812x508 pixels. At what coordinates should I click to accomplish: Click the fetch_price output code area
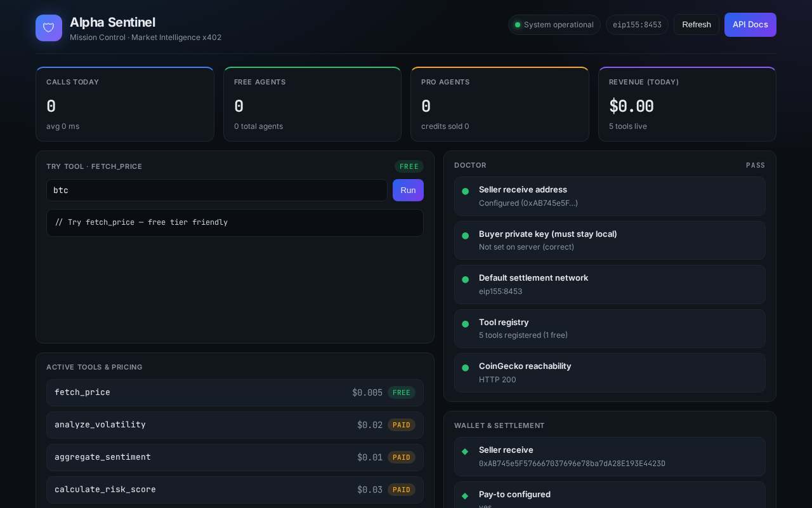point(235,223)
